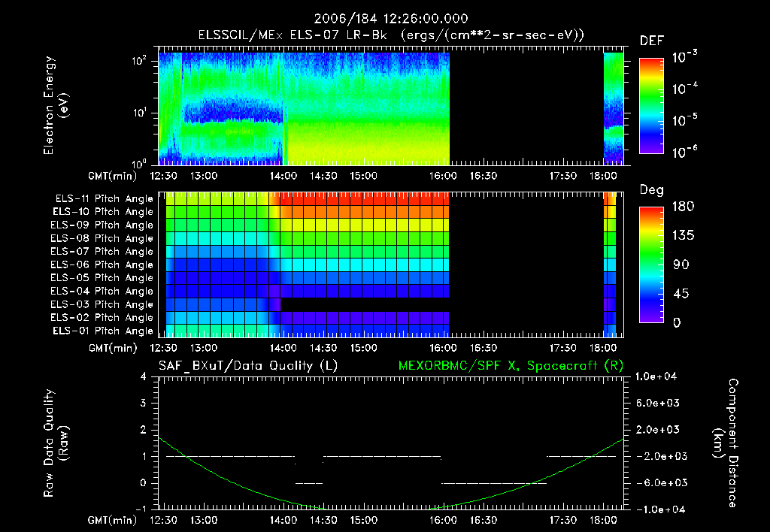Click the DEF color scale bar
This screenshot has width=770, height=532.
coord(652,106)
